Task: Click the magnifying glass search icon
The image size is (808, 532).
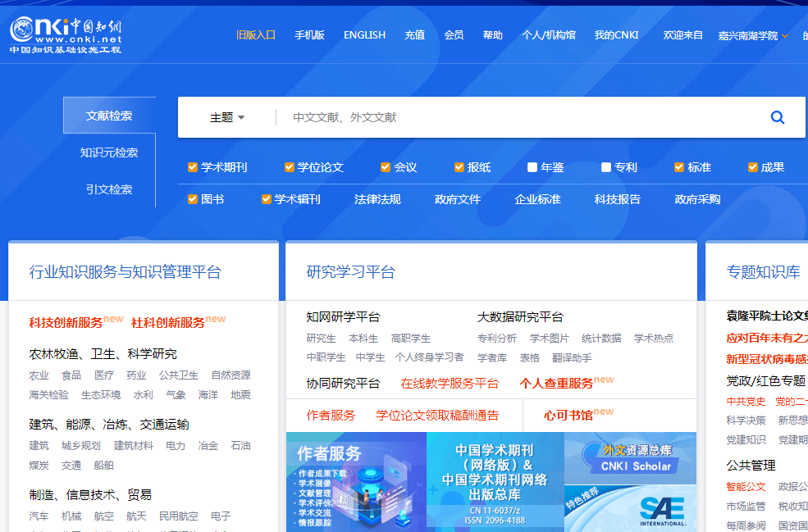Action: click(778, 117)
